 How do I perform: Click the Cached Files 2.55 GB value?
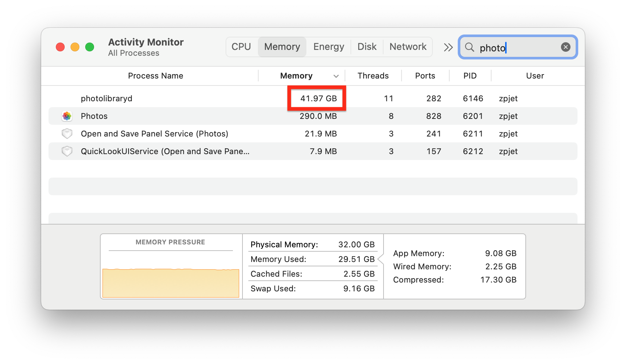[359, 274]
